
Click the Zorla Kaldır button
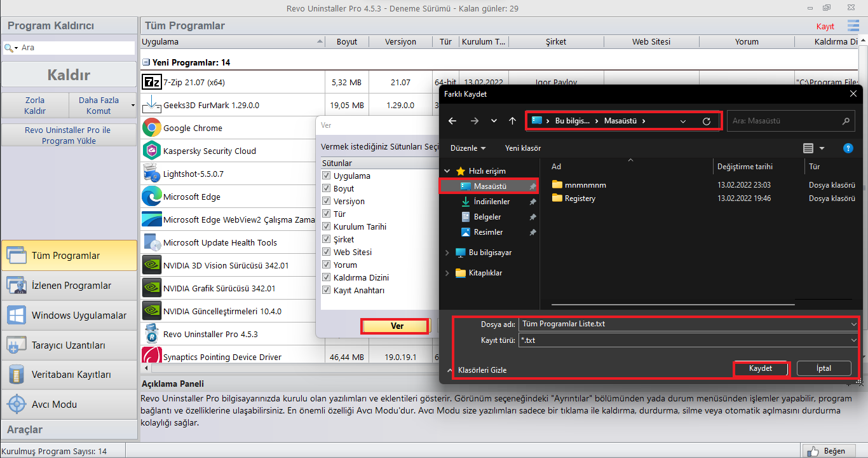(x=34, y=106)
